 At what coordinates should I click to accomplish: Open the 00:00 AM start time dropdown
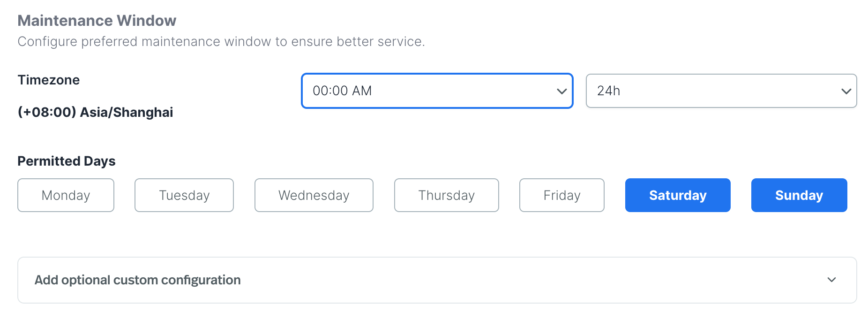pyautogui.click(x=436, y=91)
